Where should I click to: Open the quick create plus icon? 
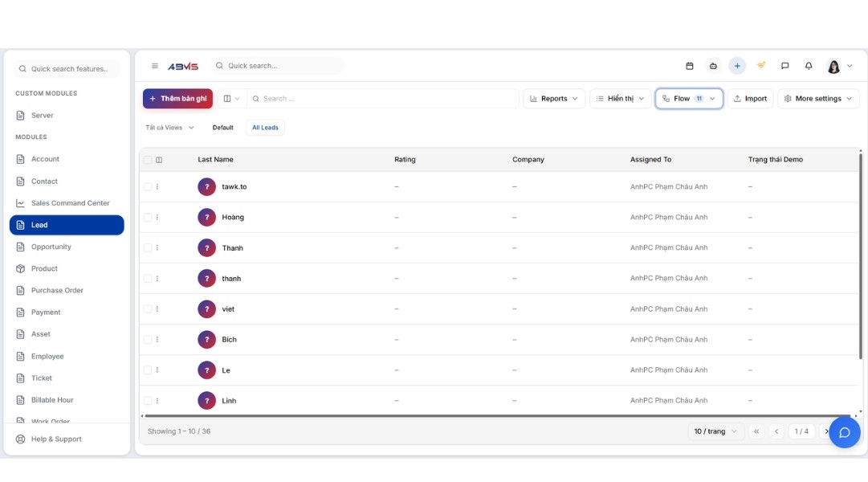736,64
